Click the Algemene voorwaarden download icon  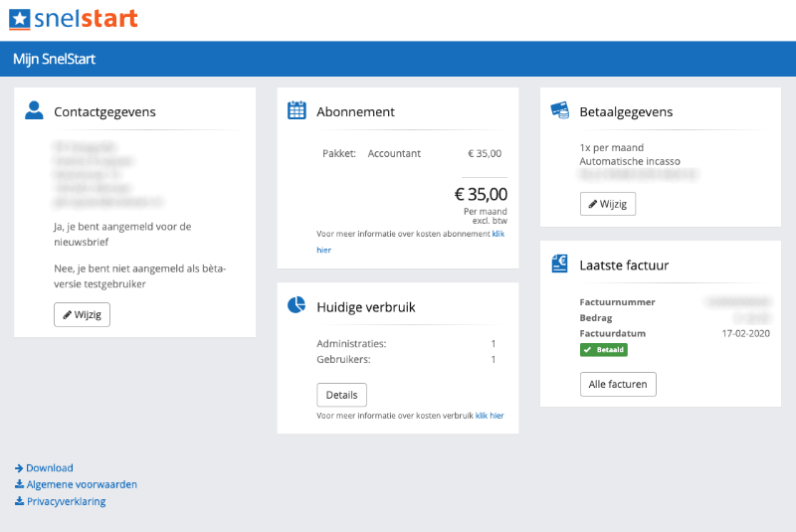pos(19,484)
